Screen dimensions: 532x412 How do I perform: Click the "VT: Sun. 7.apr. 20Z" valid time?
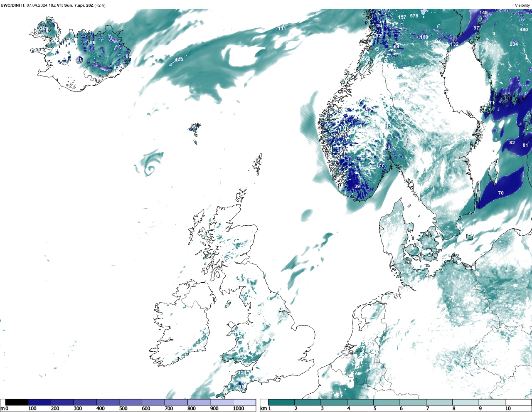[x=75, y=5]
